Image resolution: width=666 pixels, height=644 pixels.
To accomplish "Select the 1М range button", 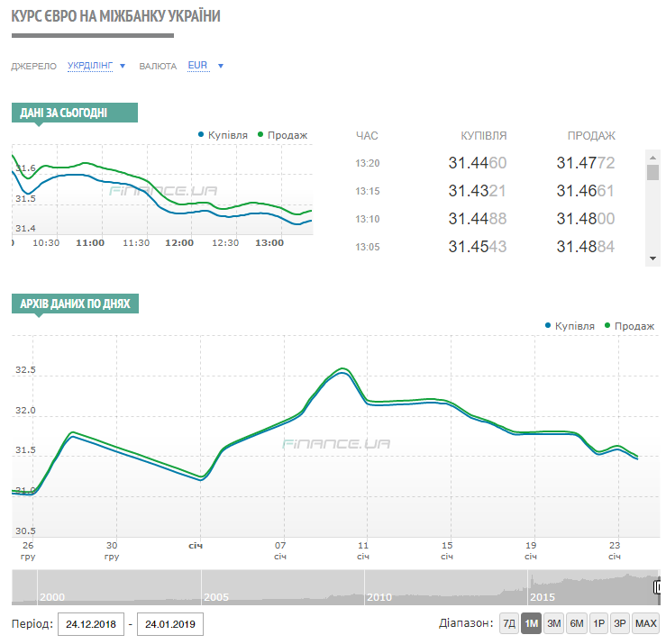I will tap(531, 623).
